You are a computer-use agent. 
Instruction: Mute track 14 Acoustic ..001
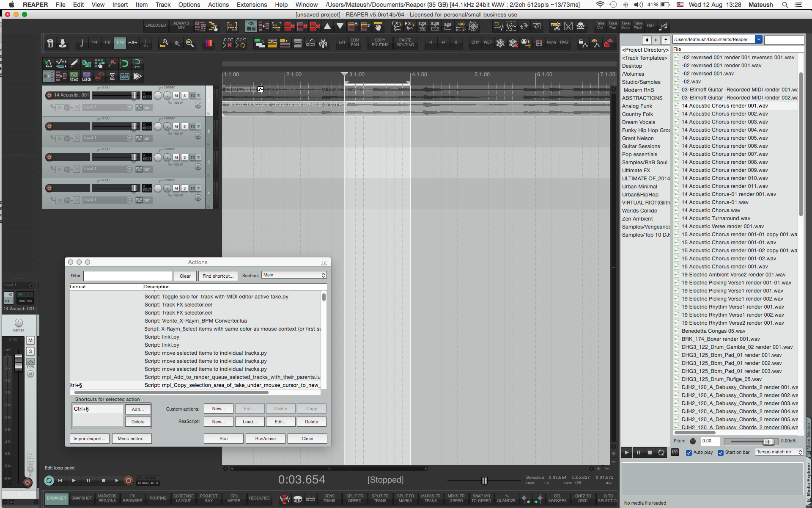coord(176,96)
